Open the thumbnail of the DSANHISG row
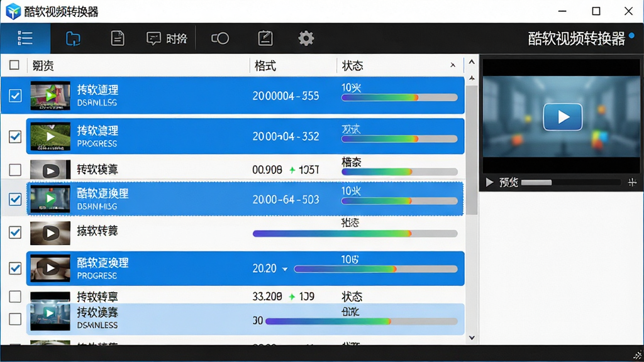 (x=50, y=199)
